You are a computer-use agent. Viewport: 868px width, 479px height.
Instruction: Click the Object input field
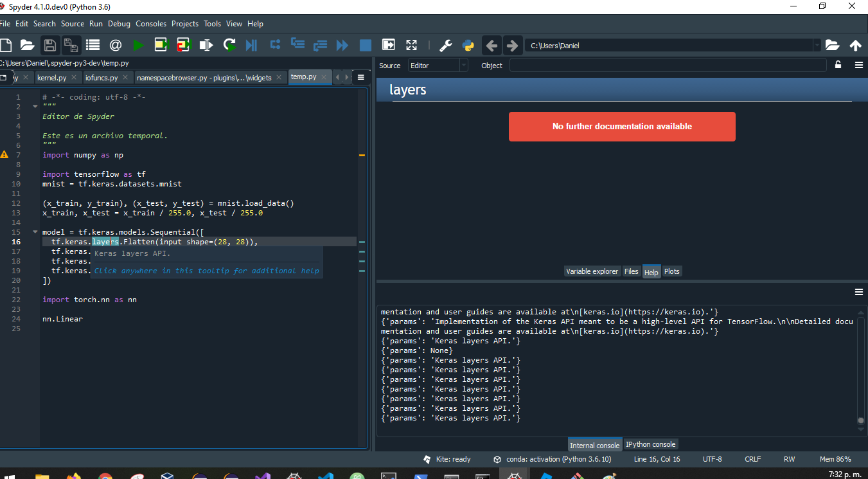click(668, 65)
